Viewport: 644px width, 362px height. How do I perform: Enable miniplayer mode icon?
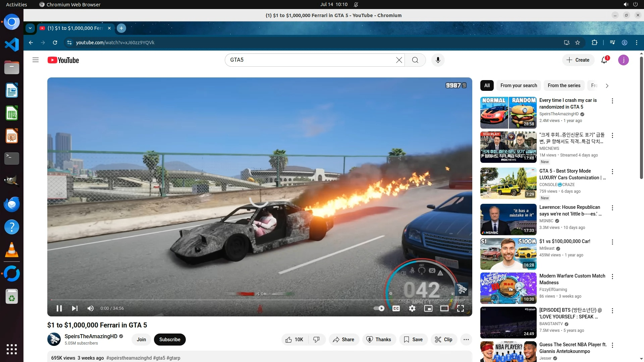tap(428, 308)
